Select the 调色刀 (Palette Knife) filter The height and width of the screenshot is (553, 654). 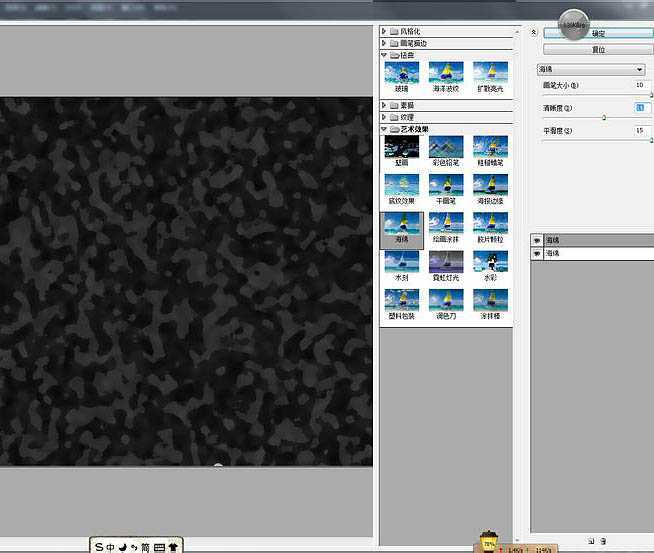point(446,300)
